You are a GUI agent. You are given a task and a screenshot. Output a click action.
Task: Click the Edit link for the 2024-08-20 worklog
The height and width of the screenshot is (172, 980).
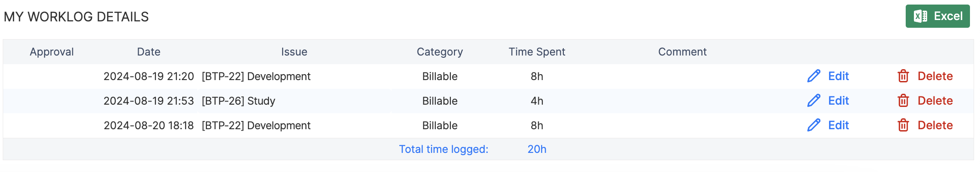[838, 125]
